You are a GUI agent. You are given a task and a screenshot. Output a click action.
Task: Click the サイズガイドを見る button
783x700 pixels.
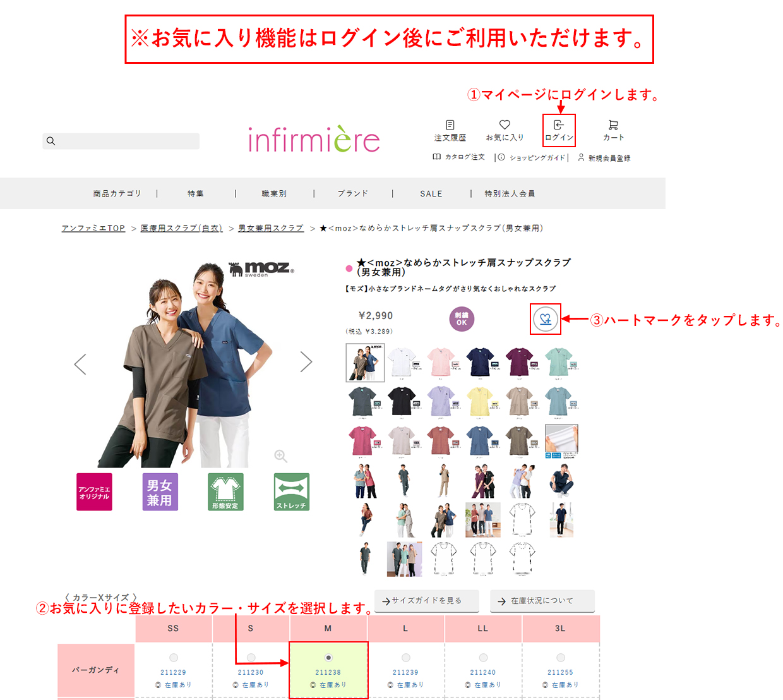tap(426, 601)
